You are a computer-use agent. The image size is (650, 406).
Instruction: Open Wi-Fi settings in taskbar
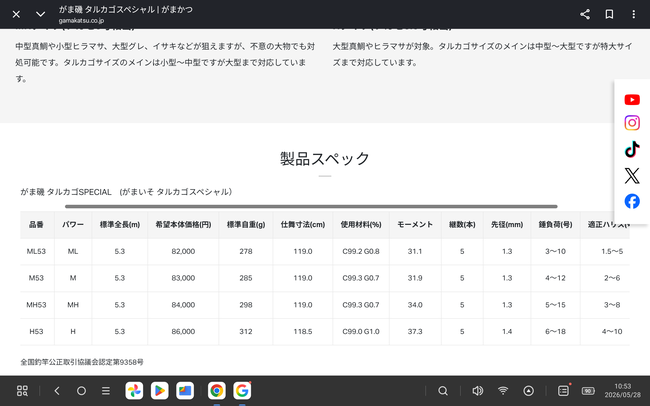pos(503,391)
